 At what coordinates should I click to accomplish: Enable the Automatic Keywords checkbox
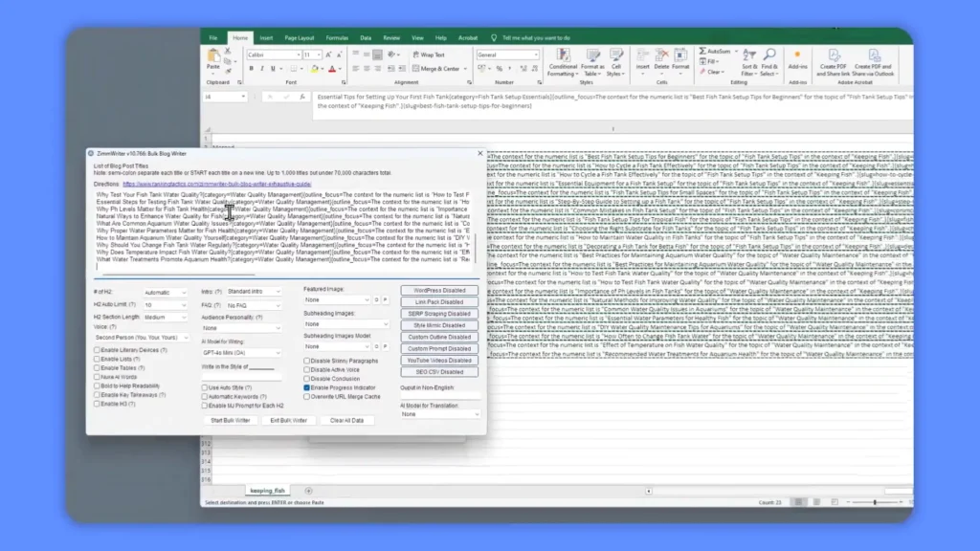204,396
